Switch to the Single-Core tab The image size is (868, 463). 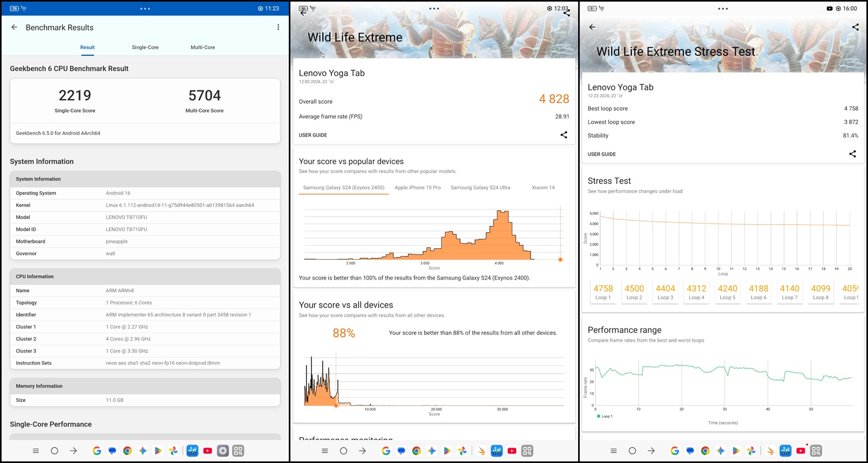click(145, 47)
